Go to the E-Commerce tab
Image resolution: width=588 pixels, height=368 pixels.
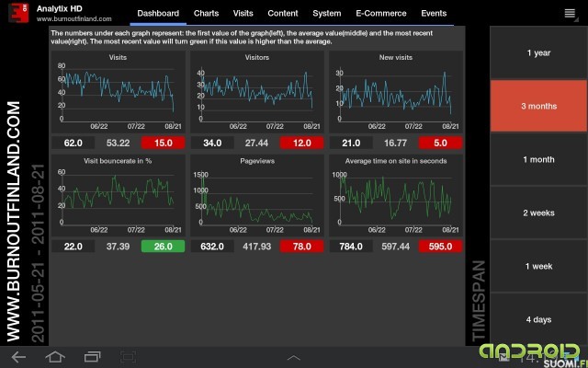point(381,14)
